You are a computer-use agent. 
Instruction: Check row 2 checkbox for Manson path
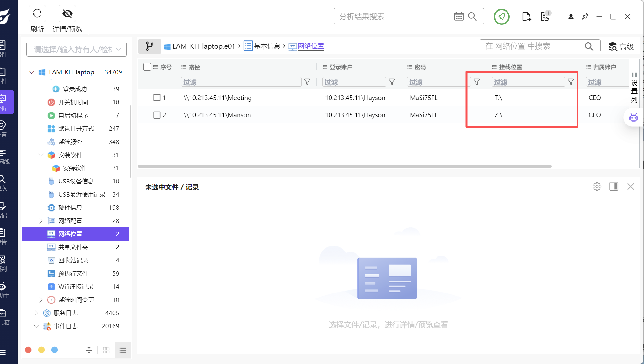157,115
